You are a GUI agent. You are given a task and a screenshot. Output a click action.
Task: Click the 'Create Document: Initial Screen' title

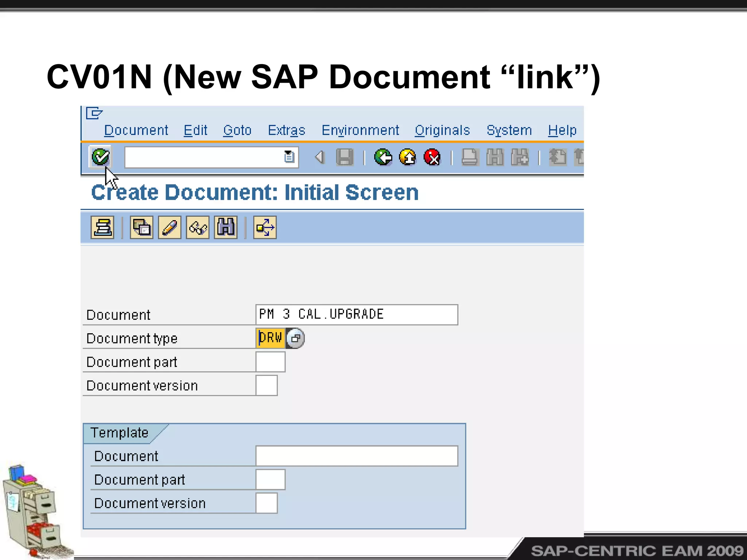255,192
